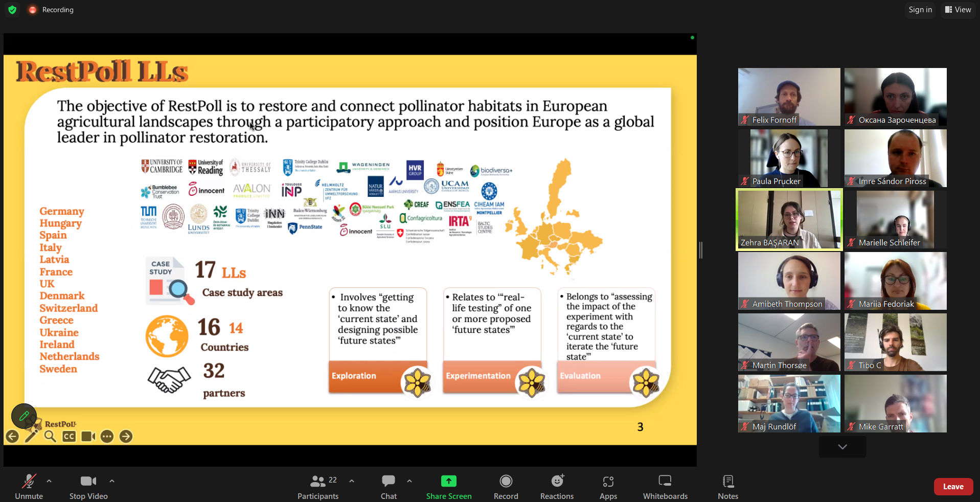The image size is (980, 502).
Task: Unmute the microphone
Action: coord(29,487)
